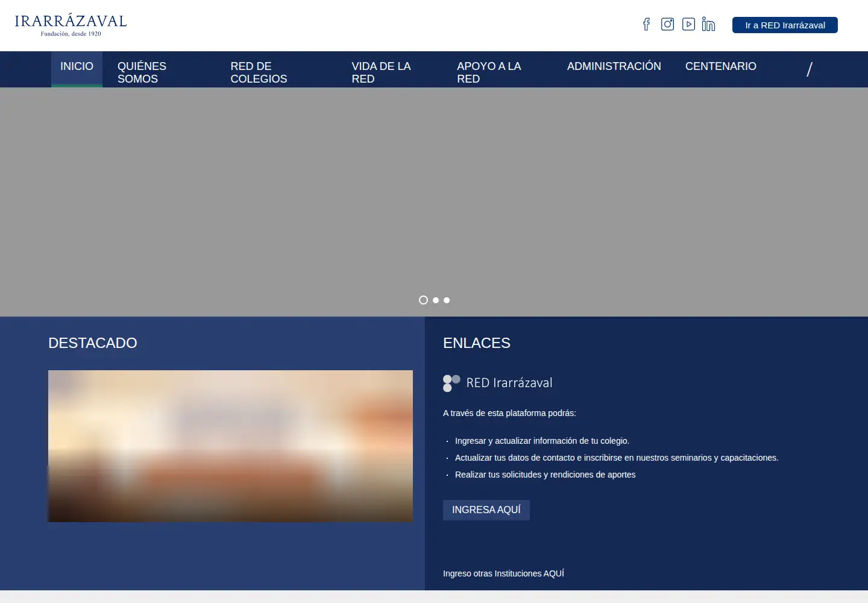Open the ADMINISTRACIÓN menu
Image resolution: width=868 pixels, height=603 pixels.
click(614, 66)
